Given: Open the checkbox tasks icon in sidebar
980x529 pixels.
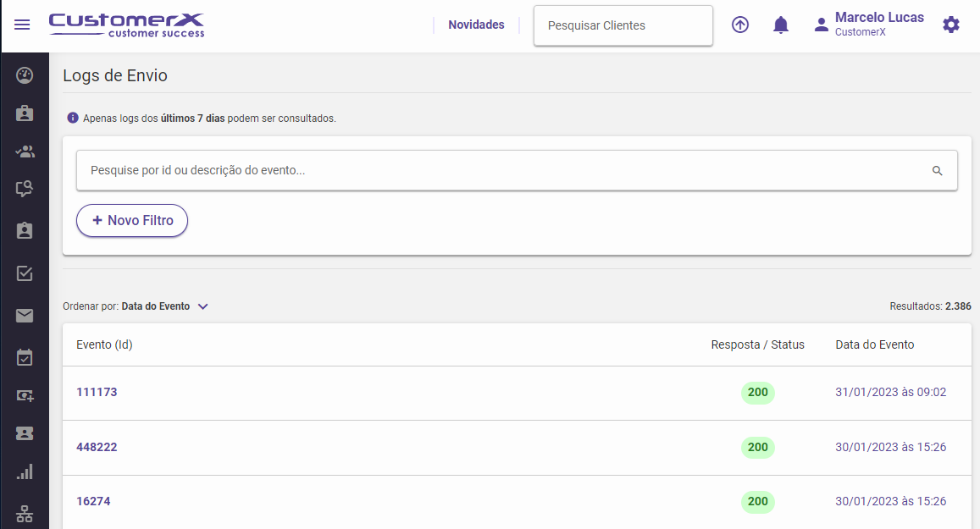Looking at the screenshot, I should coord(25,273).
